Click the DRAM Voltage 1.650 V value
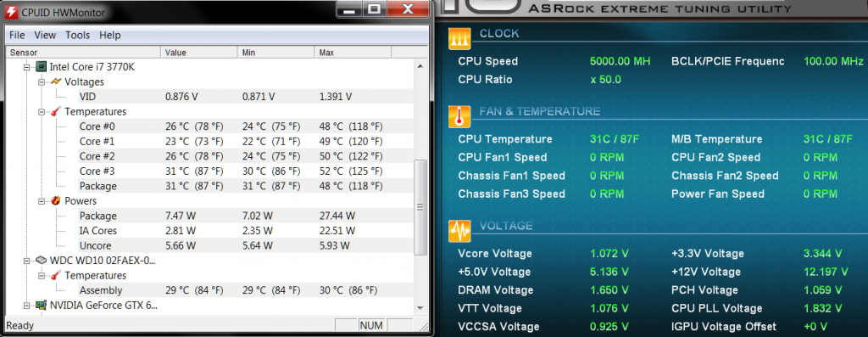Image resolution: width=868 pixels, height=337 pixels. [x=609, y=289]
